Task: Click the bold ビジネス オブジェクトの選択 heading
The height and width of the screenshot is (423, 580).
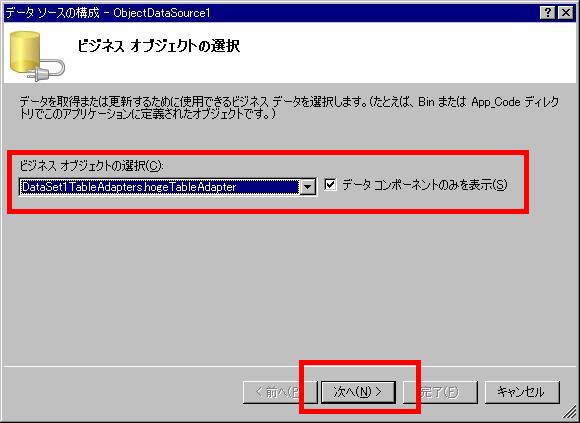Action: pos(159,46)
